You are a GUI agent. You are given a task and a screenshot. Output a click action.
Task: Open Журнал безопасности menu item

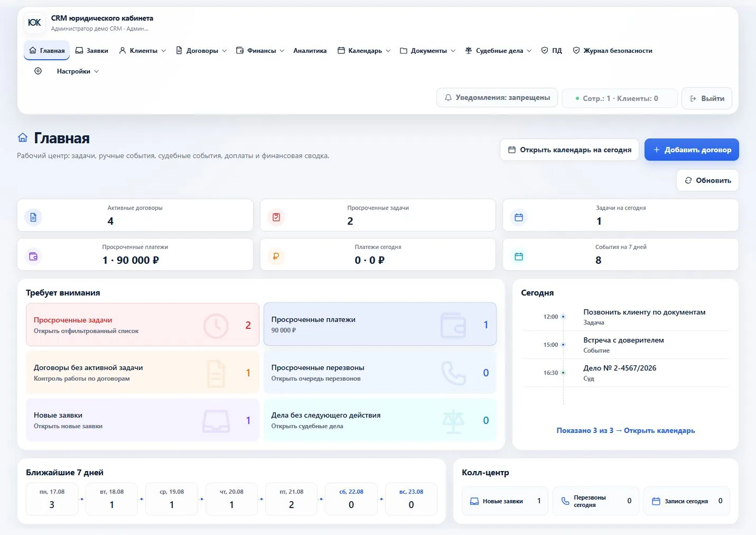pos(613,51)
